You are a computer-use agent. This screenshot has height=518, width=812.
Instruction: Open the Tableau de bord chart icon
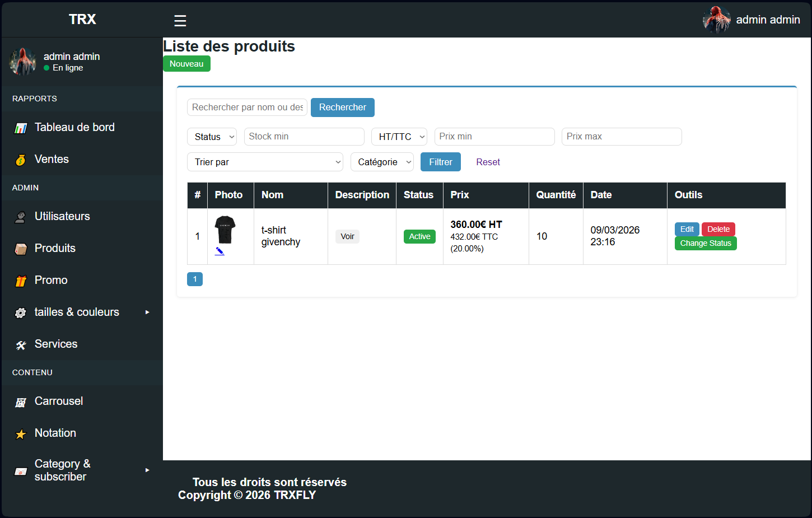click(x=21, y=128)
